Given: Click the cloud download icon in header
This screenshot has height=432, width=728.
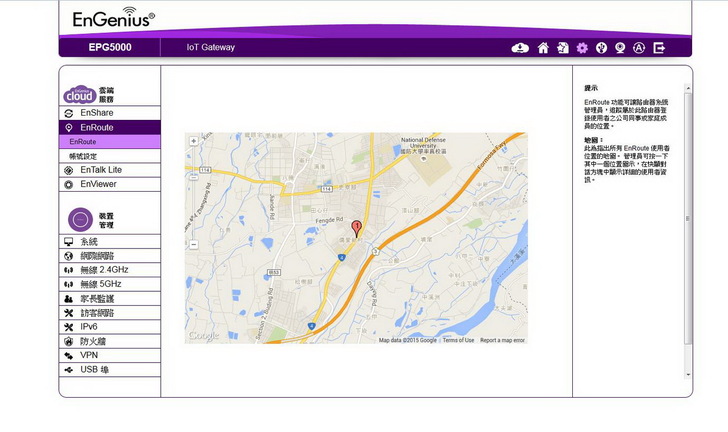Looking at the screenshot, I should coord(520,47).
